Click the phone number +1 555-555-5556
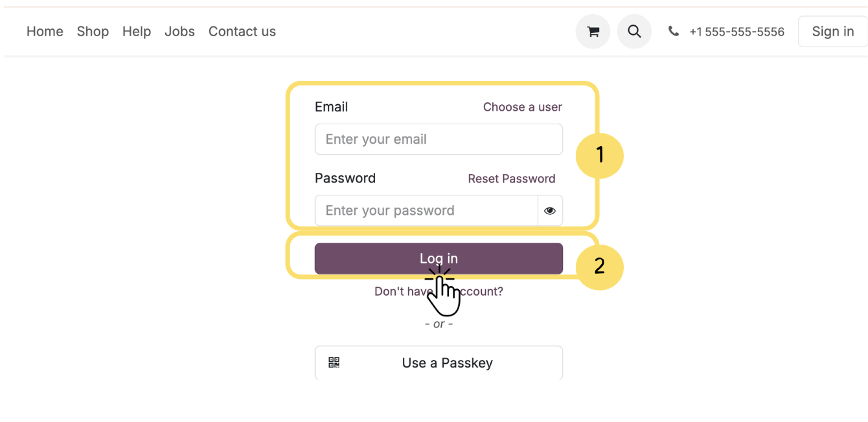This screenshot has height=422, width=868. coord(737,32)
